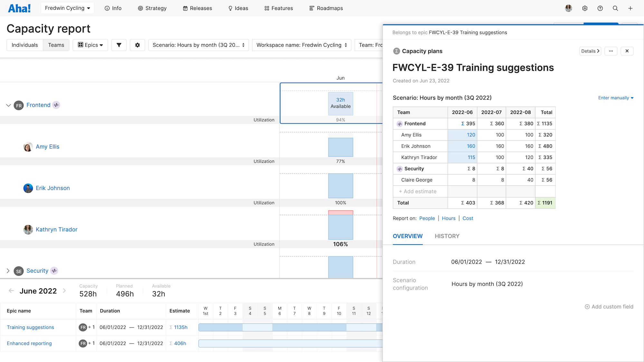The height and width of the screenshot is (362, 644).
Task: Open the Enter manually dropdown
Action: point(616,97)
